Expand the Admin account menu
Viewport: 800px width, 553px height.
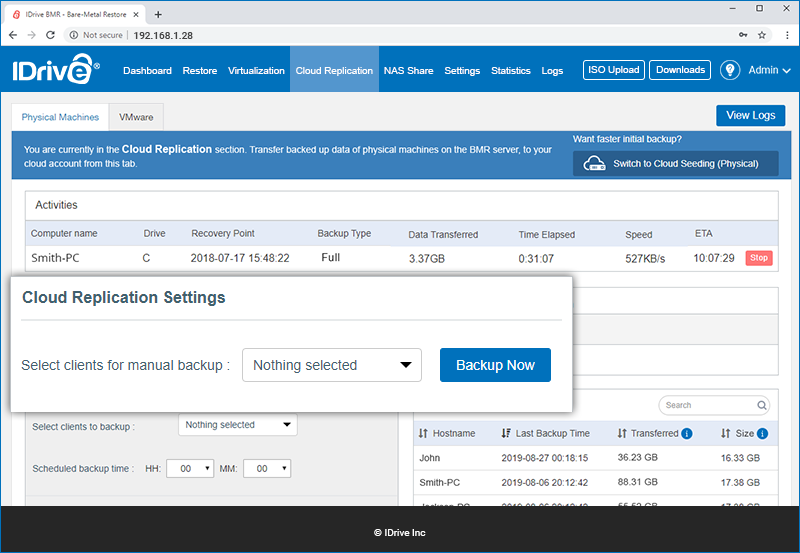[769, 70]
